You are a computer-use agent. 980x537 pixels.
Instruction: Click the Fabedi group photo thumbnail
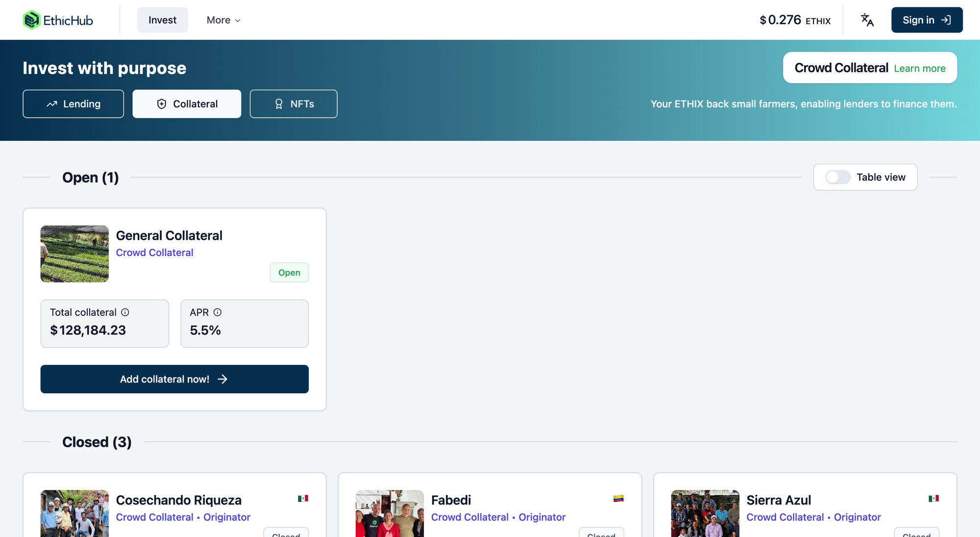390,513
